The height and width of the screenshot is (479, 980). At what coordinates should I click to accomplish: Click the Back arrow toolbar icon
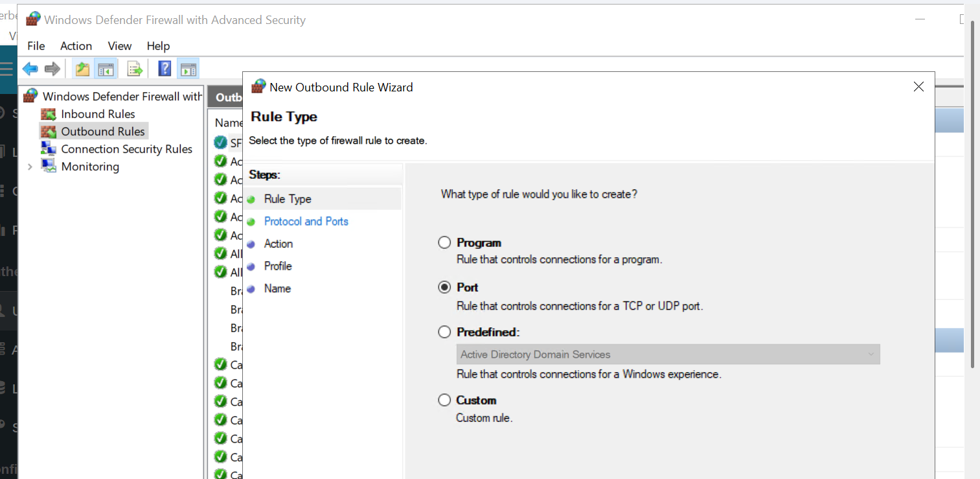[30, 69]
